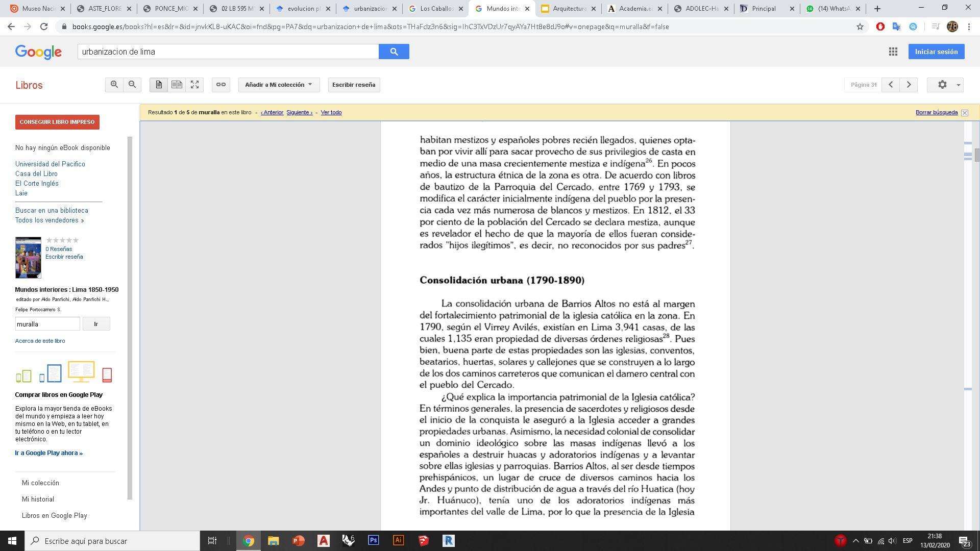Open the settings gear dropdown
Screen dimensions: 980x551
pos(945,85)
